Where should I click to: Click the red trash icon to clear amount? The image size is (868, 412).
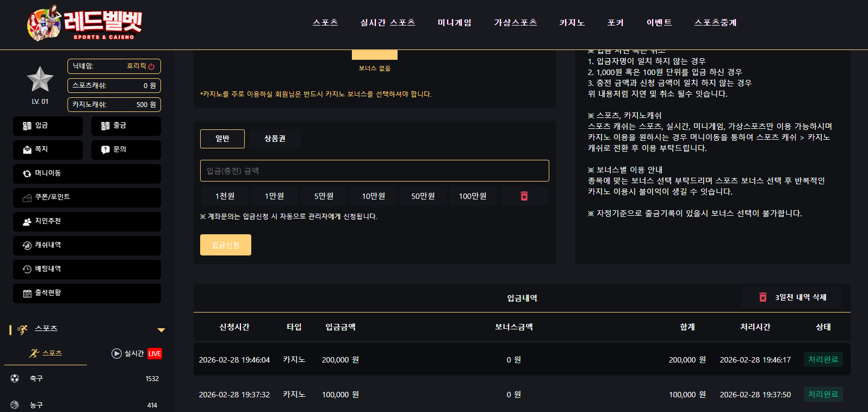pyautogui.click(x=524, y=196)
